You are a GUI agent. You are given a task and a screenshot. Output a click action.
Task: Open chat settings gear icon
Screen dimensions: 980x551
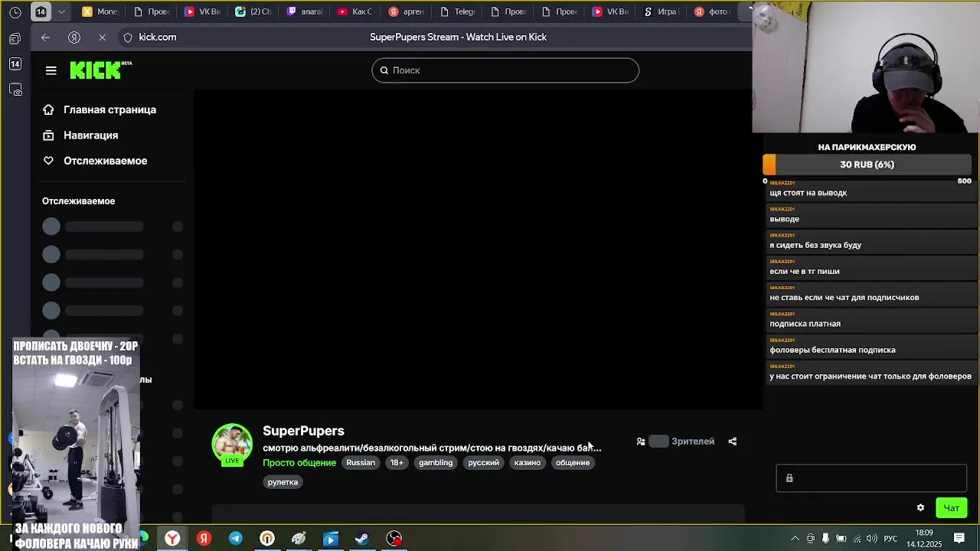point(920,508)
